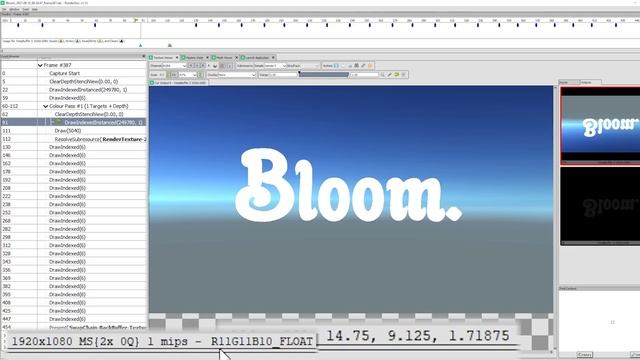Select event 22 DrawIndexedInstanced row
This screenshot has height=360, width=640.
pos(73,90)
